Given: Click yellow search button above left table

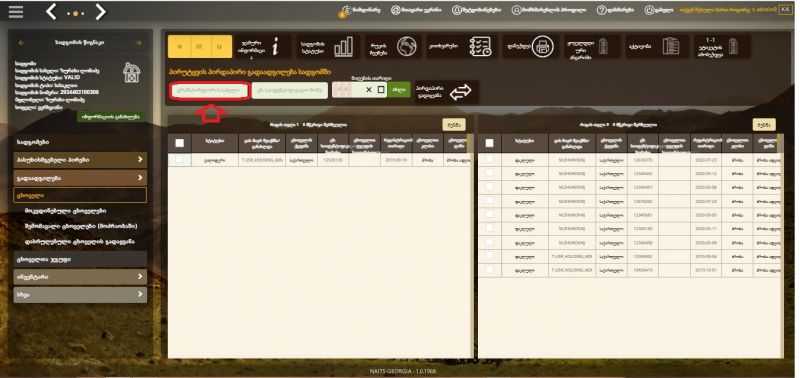Looking at the screenshot, I should [x=454, y=124].
